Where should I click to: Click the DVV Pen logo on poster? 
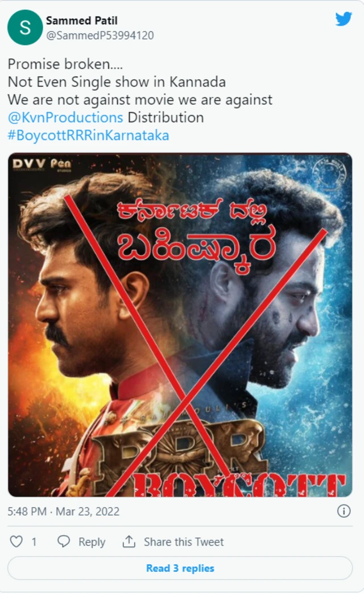click(x=42, y=164)
